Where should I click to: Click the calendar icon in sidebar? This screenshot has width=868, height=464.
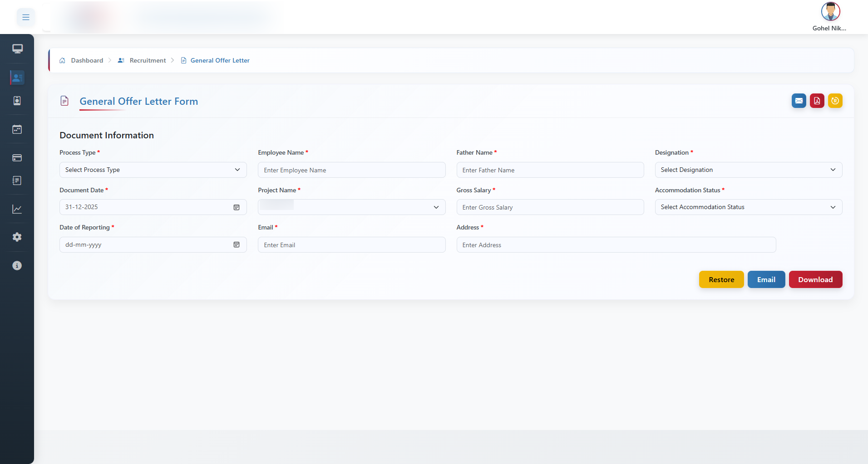[17, 130]
